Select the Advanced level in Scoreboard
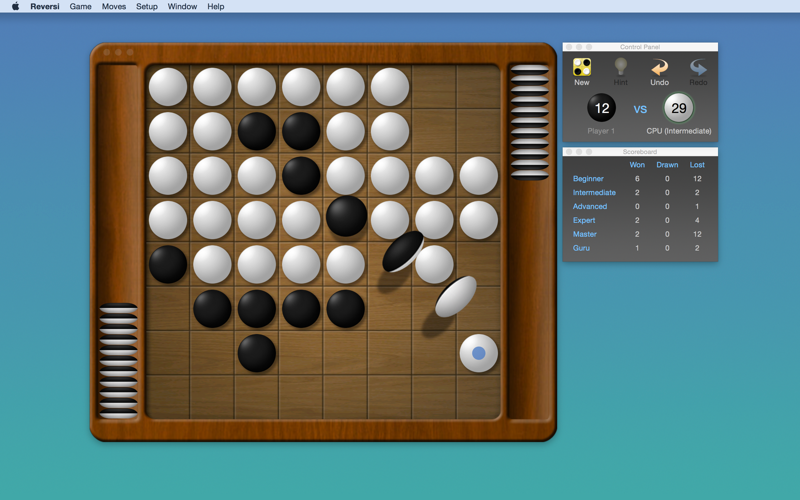The height and width of the screenshot is (500, 800). 590,206
